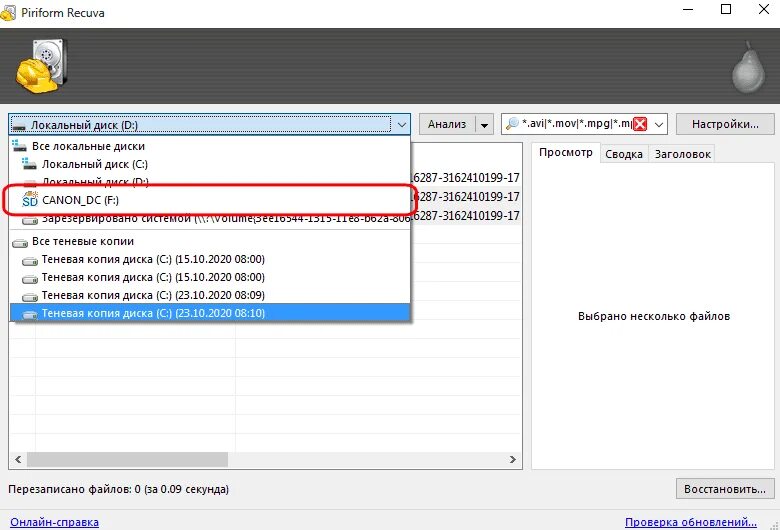Click icon of the Зарезервировано системой volume
This screenshot has width=780, height=530.
click(x=30, y=220)
